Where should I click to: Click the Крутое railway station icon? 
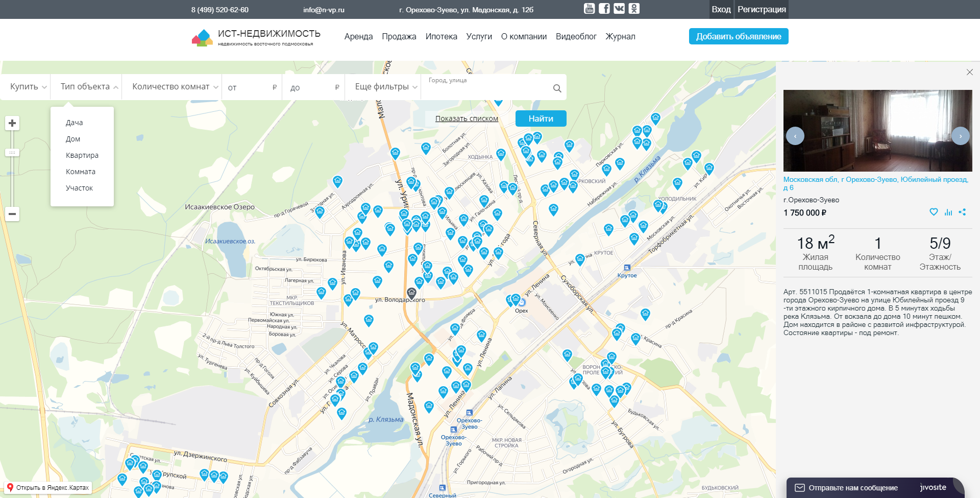[627, 268]
